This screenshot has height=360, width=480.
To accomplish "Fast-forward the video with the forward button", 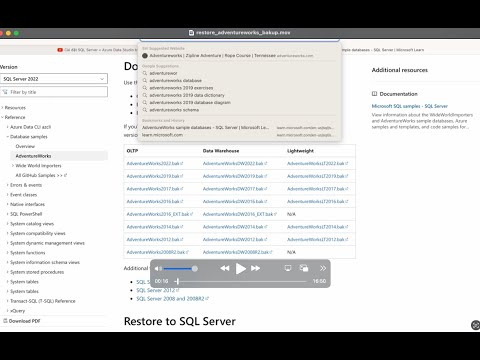I will pyautogui.click(x=256, y=268).
